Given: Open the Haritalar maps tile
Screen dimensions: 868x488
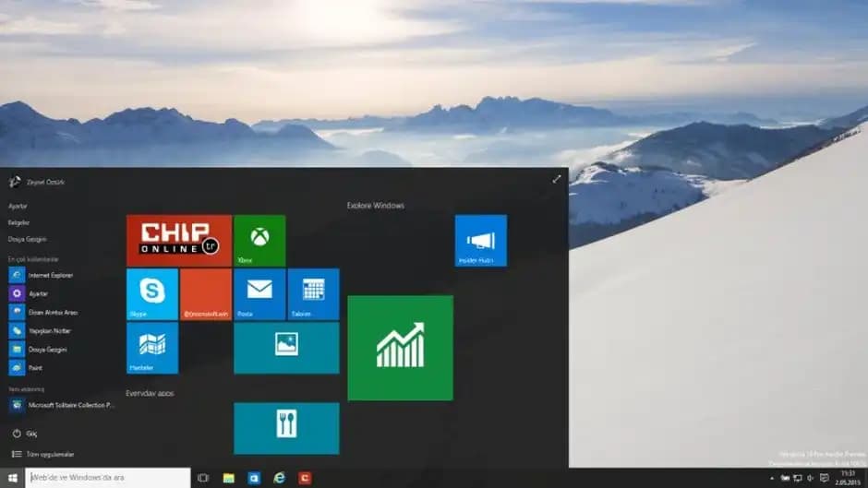Looking at the screenshot, I should [x=152, y=347].
